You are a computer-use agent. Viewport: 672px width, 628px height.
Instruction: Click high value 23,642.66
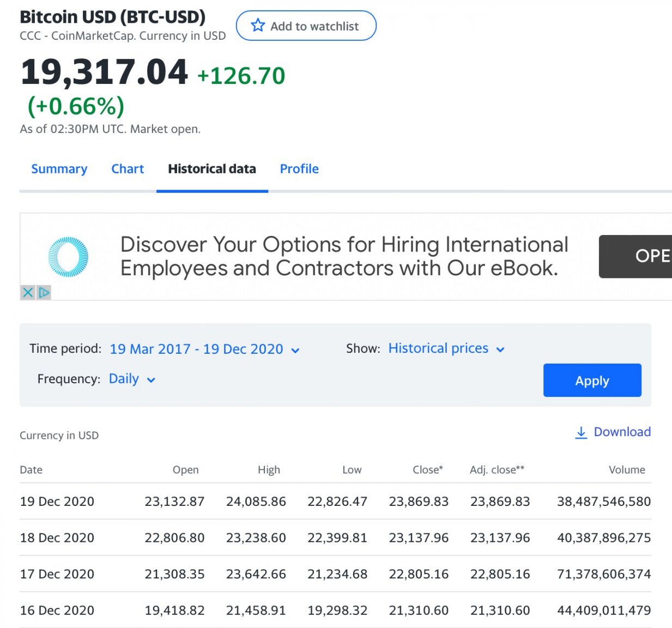pyautogui.click(x=256, y=574)
